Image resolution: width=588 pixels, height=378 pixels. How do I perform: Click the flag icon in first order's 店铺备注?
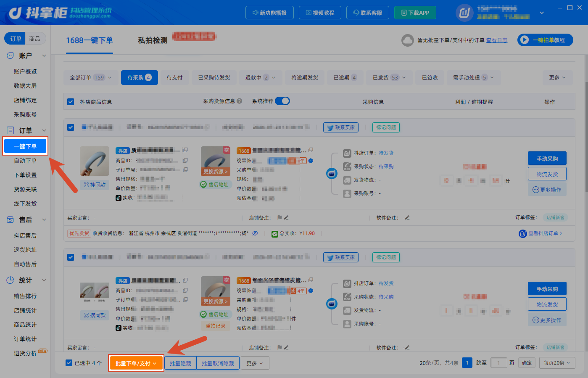tap(279, 218)
